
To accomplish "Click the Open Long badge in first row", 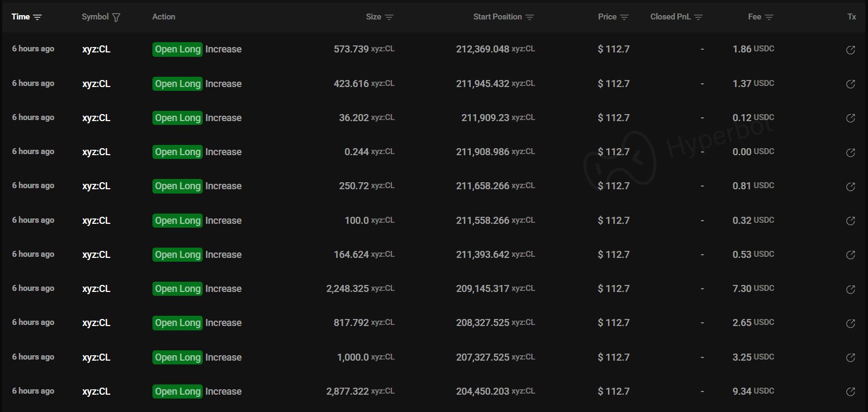I will (x=177, y=49).
